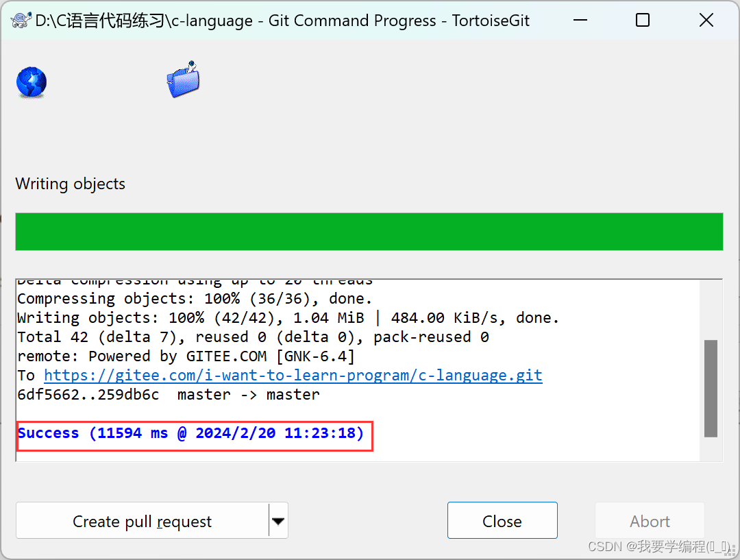Click the TortoiseGit title bar icon

coord(21,21)
